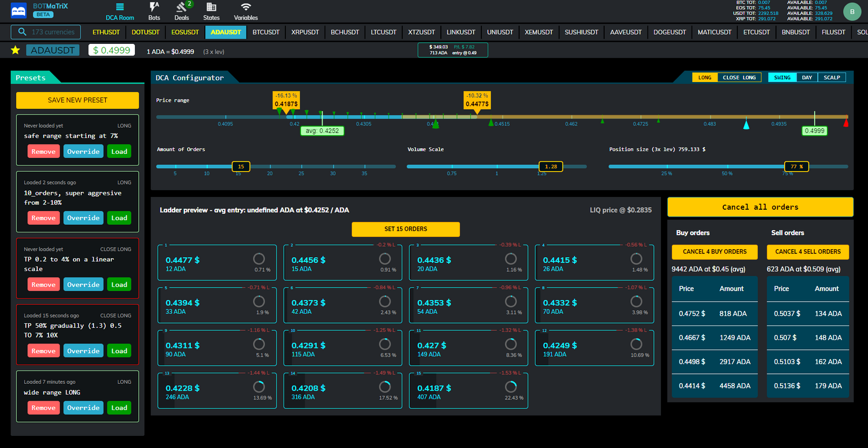Click the SET 15 ORDERS button
Screen dimensions: 868x448
[406, 229]
